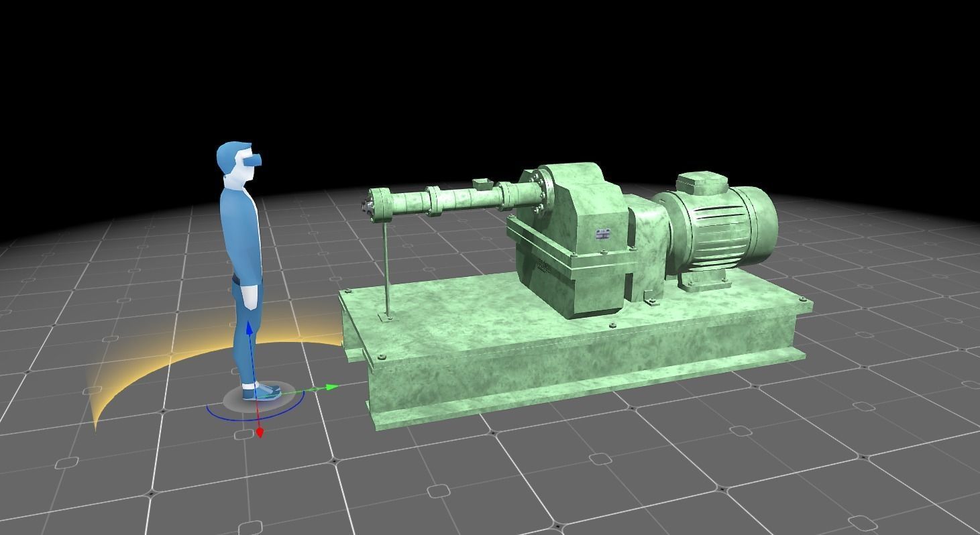This screenshot has width=980, height=535.
Task: Click the red axis arrow of the avatar gizmo
Action: click(260, 432)
